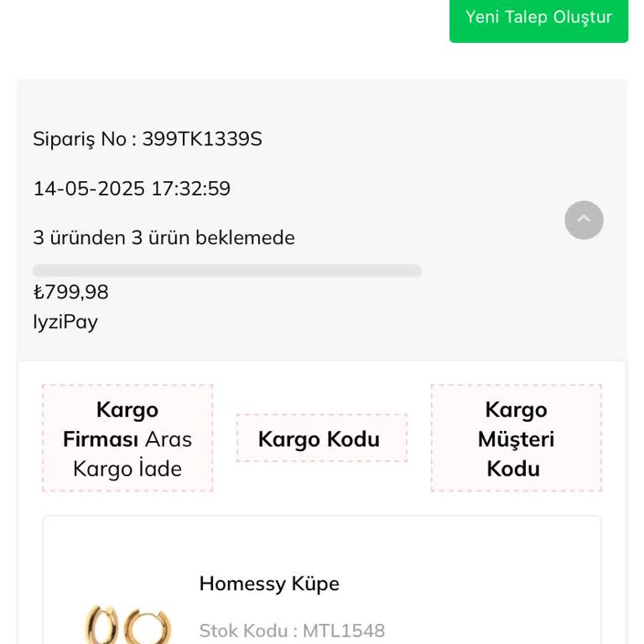Click the IyziPay payment method

coord(65,322)
